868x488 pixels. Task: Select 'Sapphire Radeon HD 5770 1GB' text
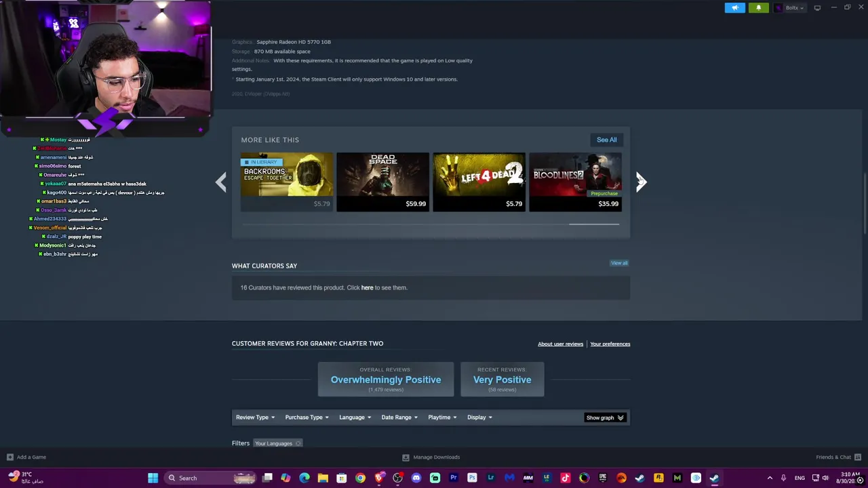[x=294, y=42]
